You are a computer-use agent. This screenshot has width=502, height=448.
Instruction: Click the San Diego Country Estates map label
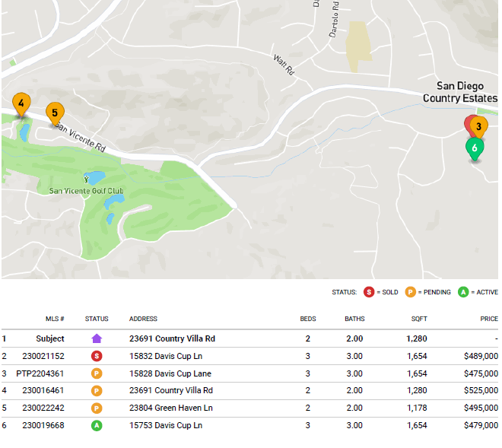coord(460,92)
